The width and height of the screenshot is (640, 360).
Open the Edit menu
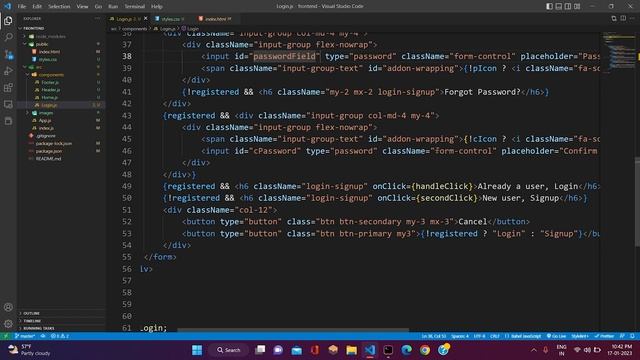37,7
